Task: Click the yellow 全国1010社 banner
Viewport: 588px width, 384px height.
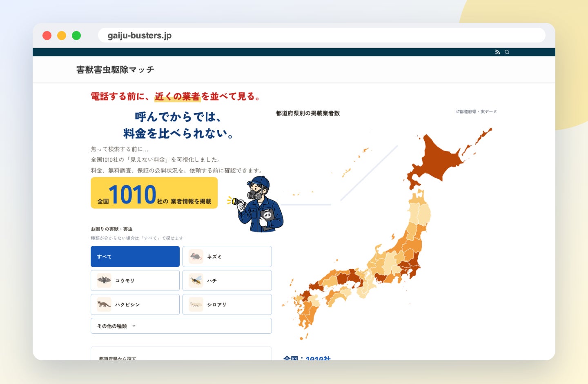Action: [x=154, y=193]
